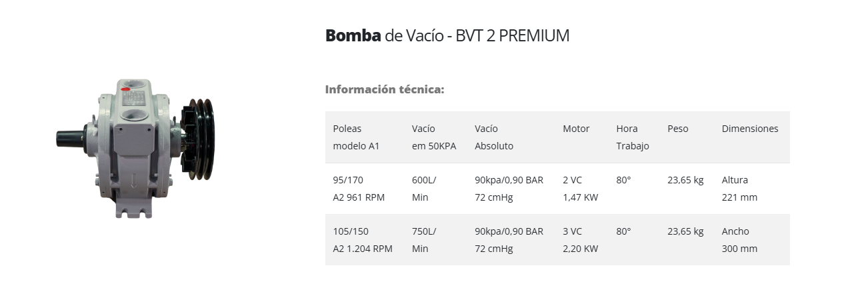This screenshot has height=294, width=868.
Task: Click the 600L/Min vacuum value
Action: pyautogui.click(x=424, y=189)
